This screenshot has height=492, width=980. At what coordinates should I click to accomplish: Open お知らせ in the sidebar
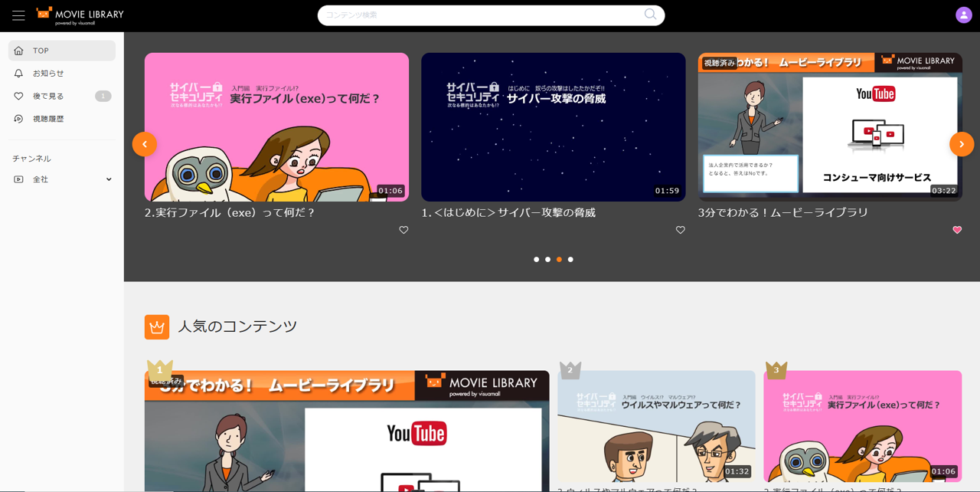pyautogui.click(x=62, y=74)
